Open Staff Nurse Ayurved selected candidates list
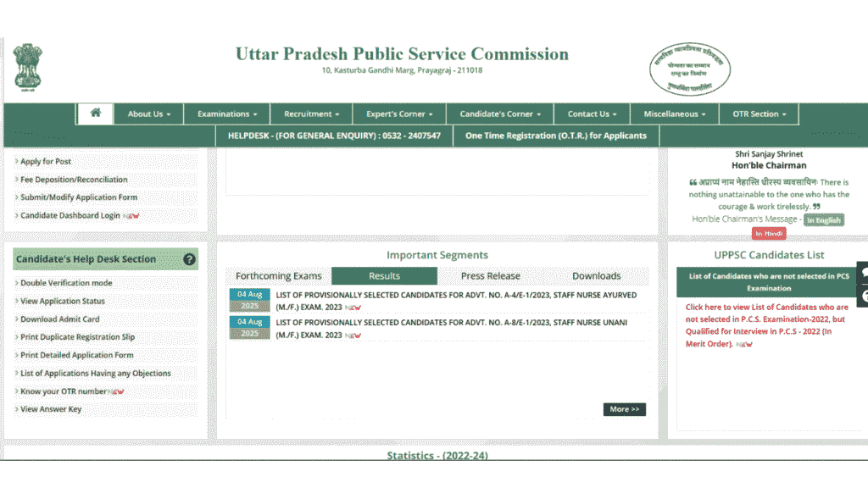The image size is (868, 488). click(456, 301)
